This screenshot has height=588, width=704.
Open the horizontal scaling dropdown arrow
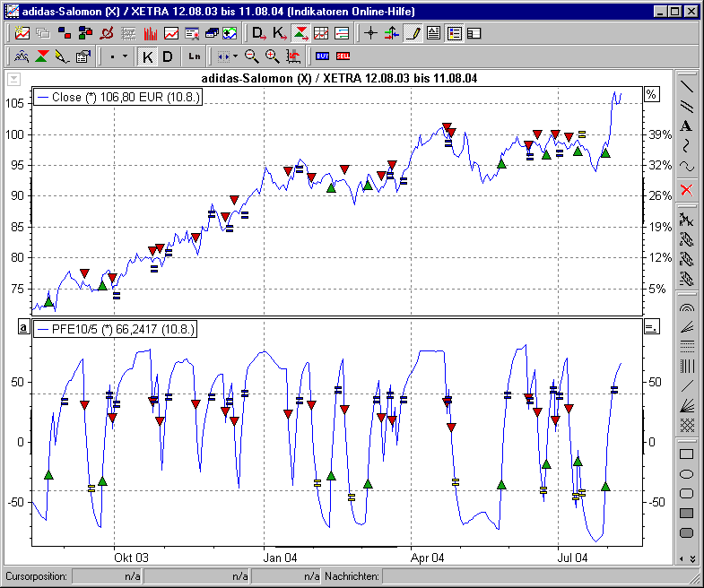[x=235, y=56]
